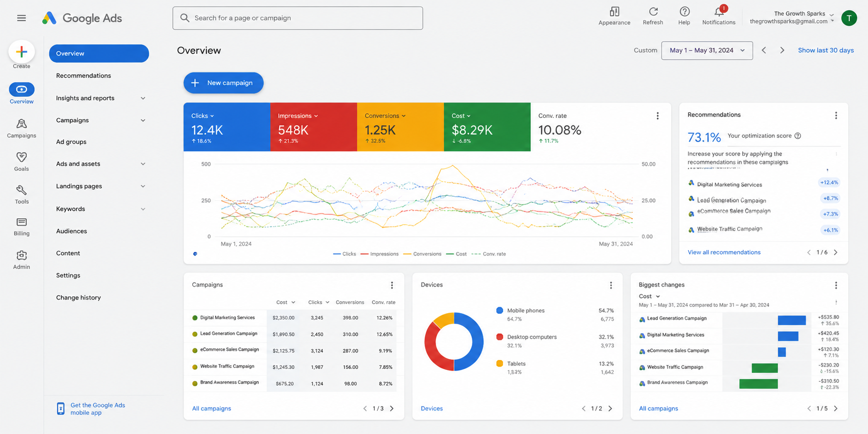This screenshot has width=868, height=434.
Task: Open the Impressions metric dropdown
Action: pyautogui.click(x=298, y=116)
